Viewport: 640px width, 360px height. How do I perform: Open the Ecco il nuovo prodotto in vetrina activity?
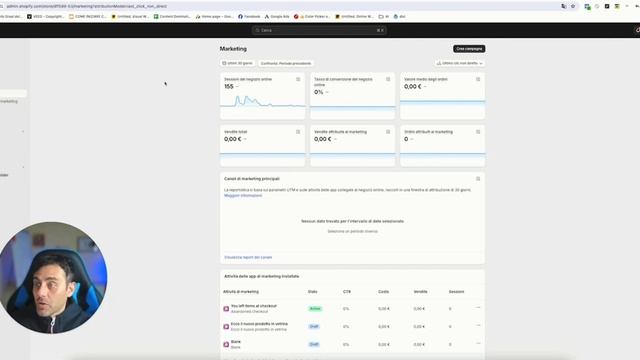(259, 324)
